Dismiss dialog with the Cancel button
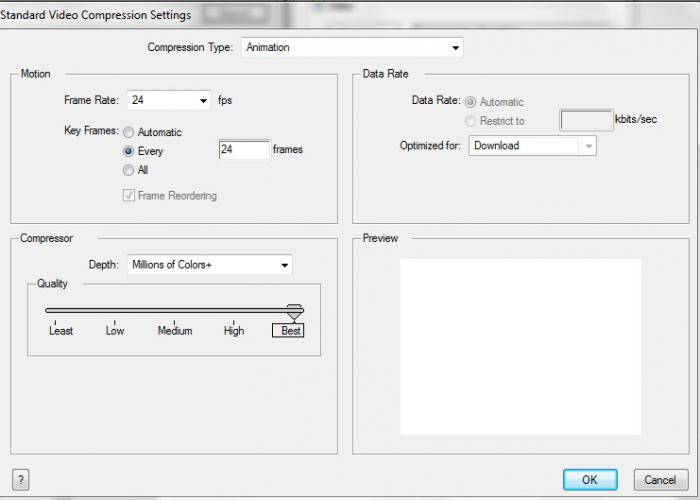The width and height of the screenshot is (700, 500). pyautogui.click(x=661, y=480)
